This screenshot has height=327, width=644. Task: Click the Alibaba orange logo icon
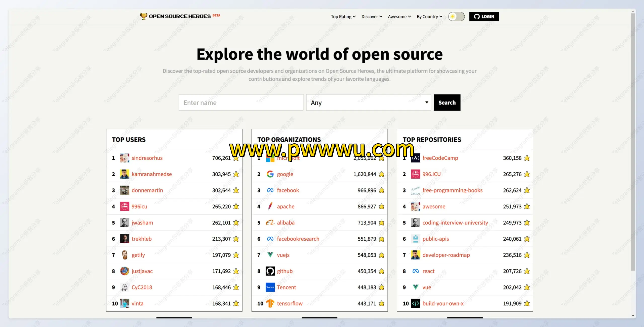click(270, 222)
